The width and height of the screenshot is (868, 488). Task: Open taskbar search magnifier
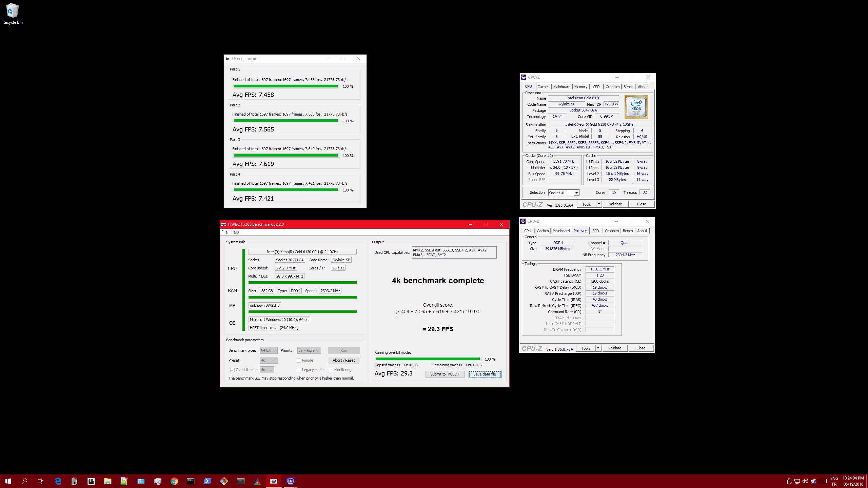pos(24,481)
